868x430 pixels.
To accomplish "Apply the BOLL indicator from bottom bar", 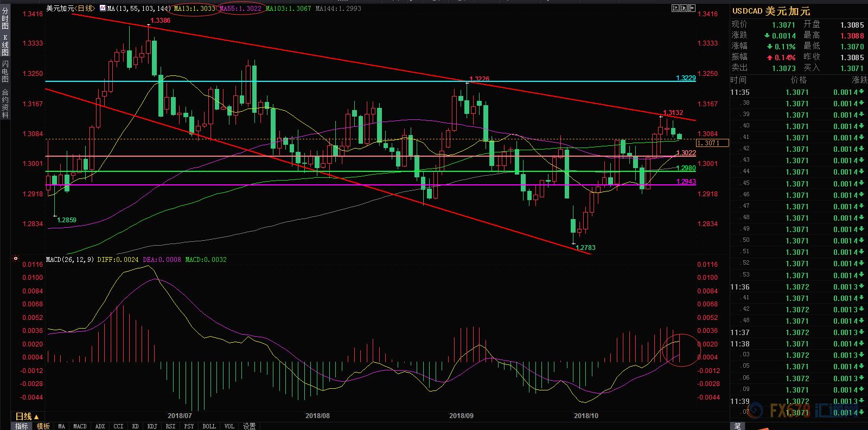I will tap(209, 426).
